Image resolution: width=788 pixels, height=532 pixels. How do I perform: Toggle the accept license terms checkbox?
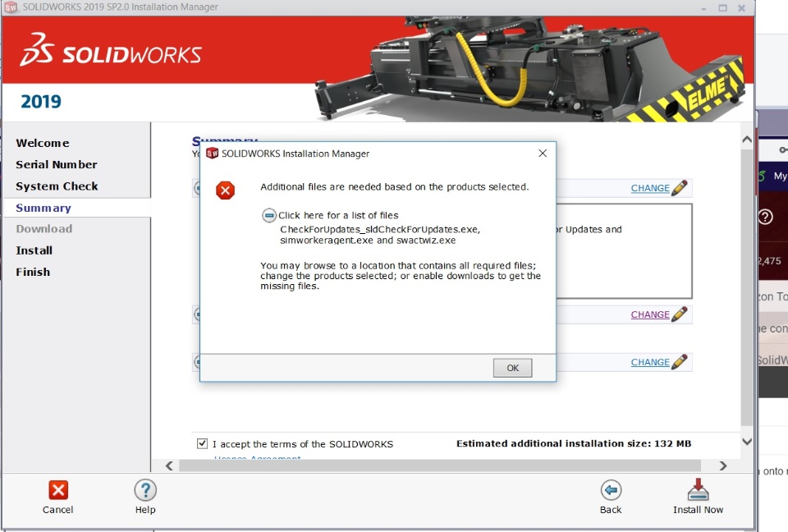202,443
